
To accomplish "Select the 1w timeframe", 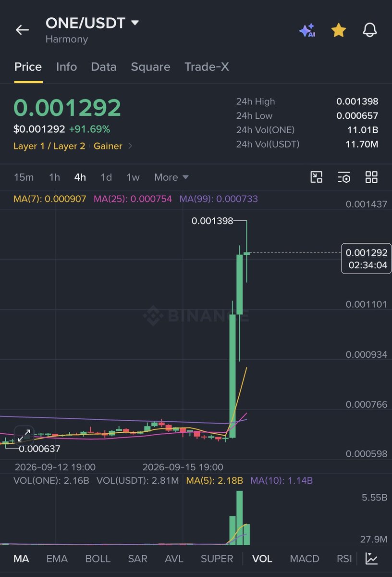I will (x=133, y=177).
